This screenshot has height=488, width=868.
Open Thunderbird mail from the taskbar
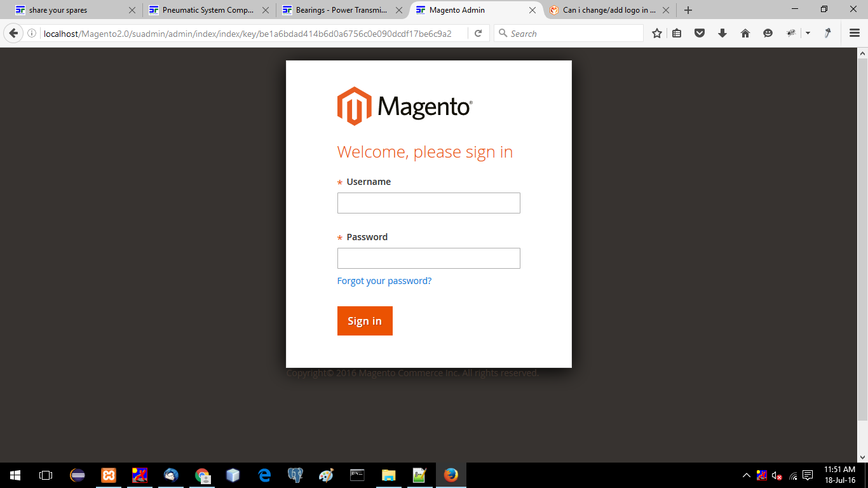pos(171,475)
